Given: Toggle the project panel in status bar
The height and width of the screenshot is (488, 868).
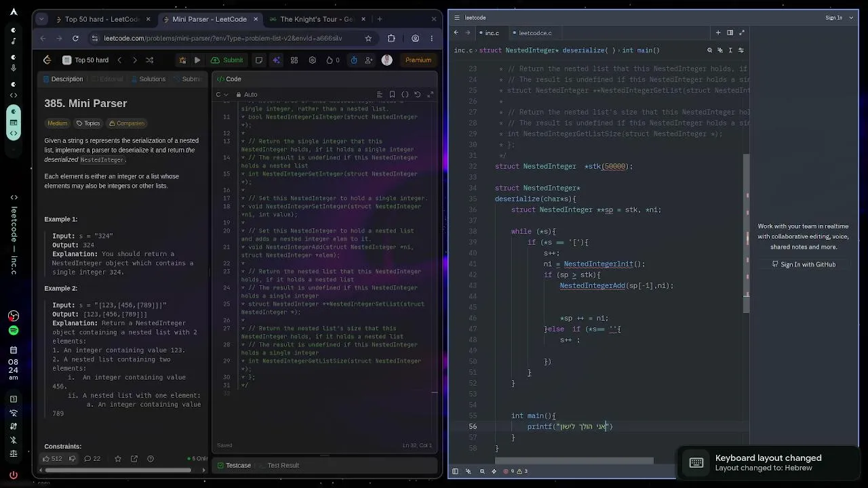Looking at the screenshot, I should [456, 471].
